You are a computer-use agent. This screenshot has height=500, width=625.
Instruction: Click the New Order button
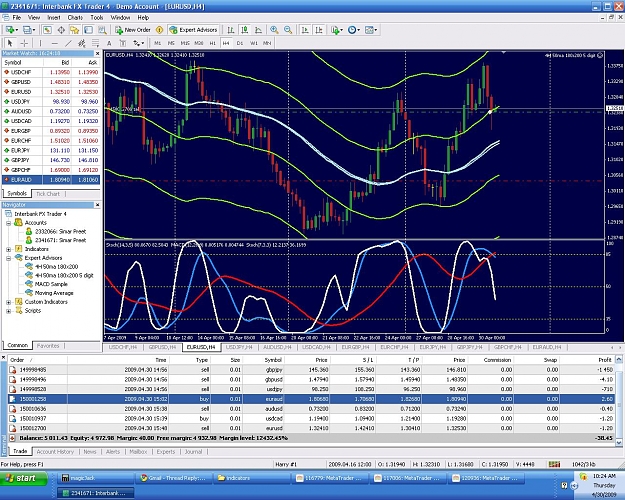click(133, 30)
